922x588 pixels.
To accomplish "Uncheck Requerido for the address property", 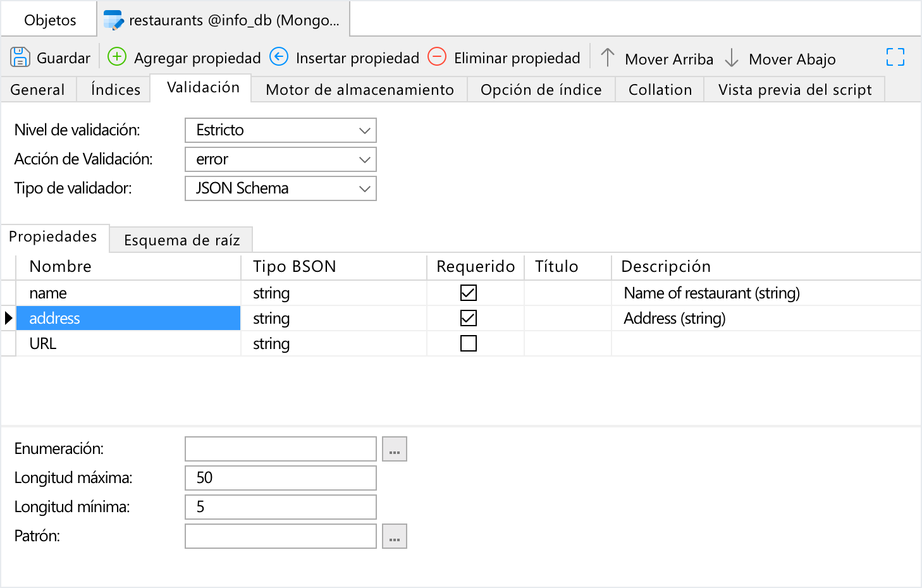I will [469, 318].
